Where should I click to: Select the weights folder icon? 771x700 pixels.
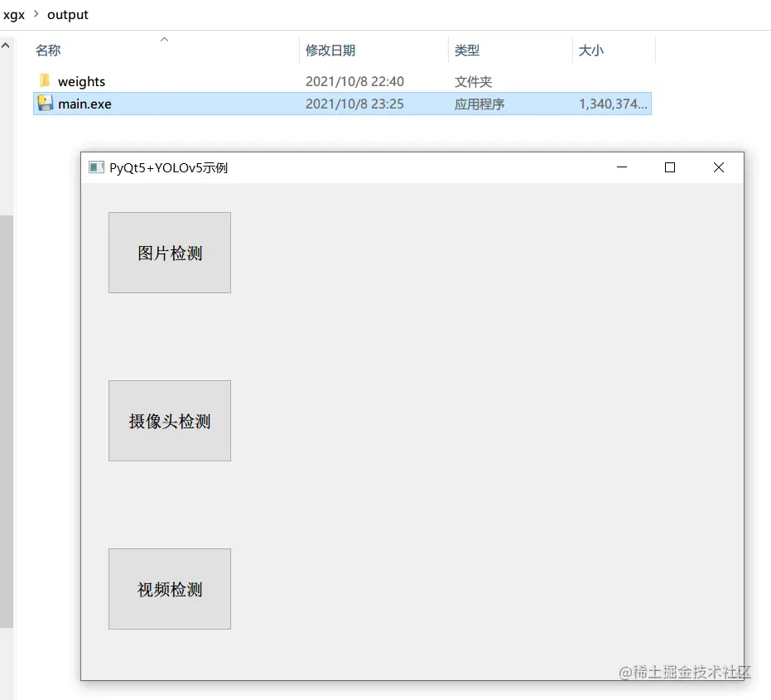(x=45, y=80)
